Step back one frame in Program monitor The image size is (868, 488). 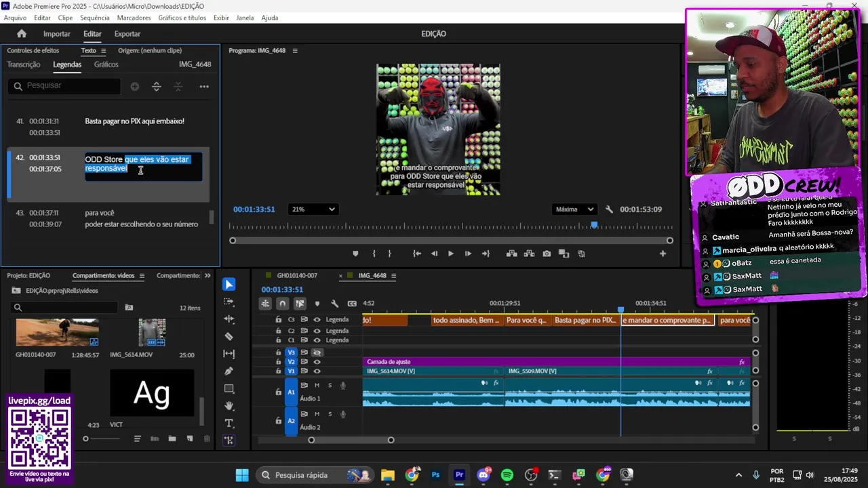click(434, 253)
